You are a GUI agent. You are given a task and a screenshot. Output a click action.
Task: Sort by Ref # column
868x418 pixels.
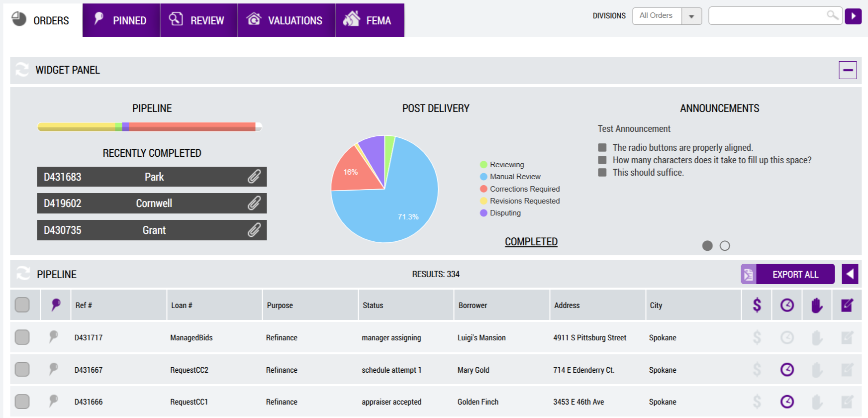(x=84, y=305)
